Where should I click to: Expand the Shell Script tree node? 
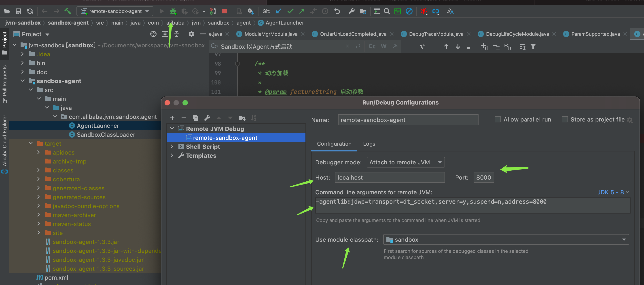click(172, 147)
